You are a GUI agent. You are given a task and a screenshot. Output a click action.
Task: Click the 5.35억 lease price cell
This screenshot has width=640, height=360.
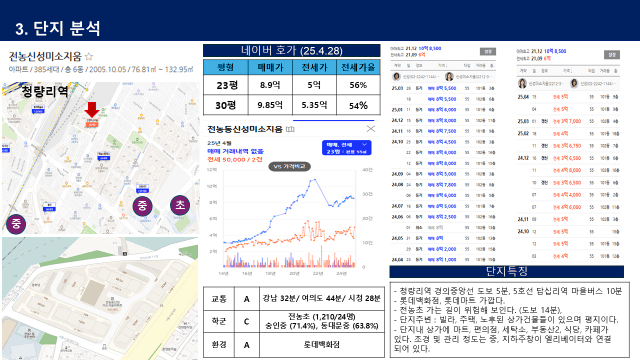pyautogui.click(x=314, y=105)
